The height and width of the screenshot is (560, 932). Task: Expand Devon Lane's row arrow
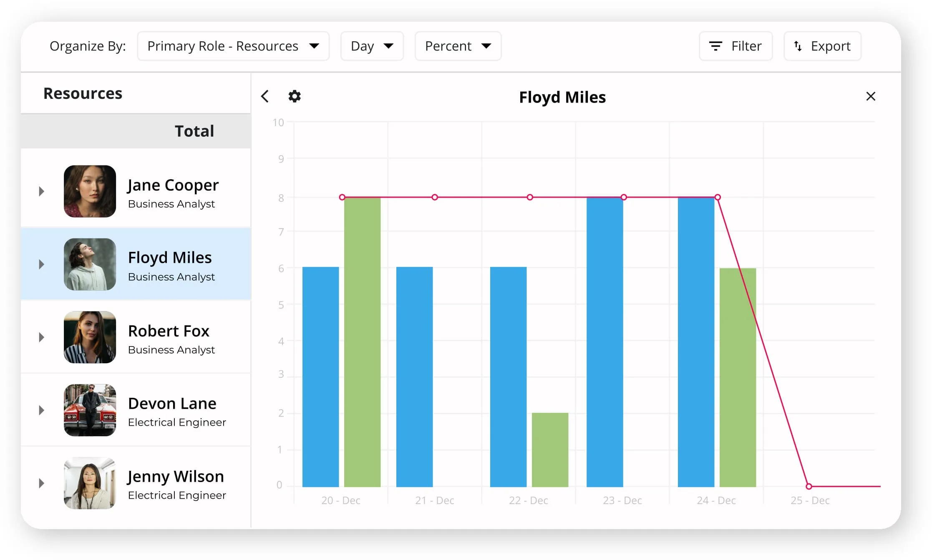41,410
